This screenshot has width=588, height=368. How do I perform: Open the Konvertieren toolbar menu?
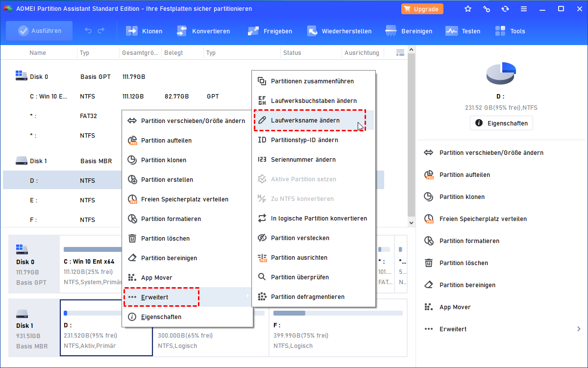(203, 31)
